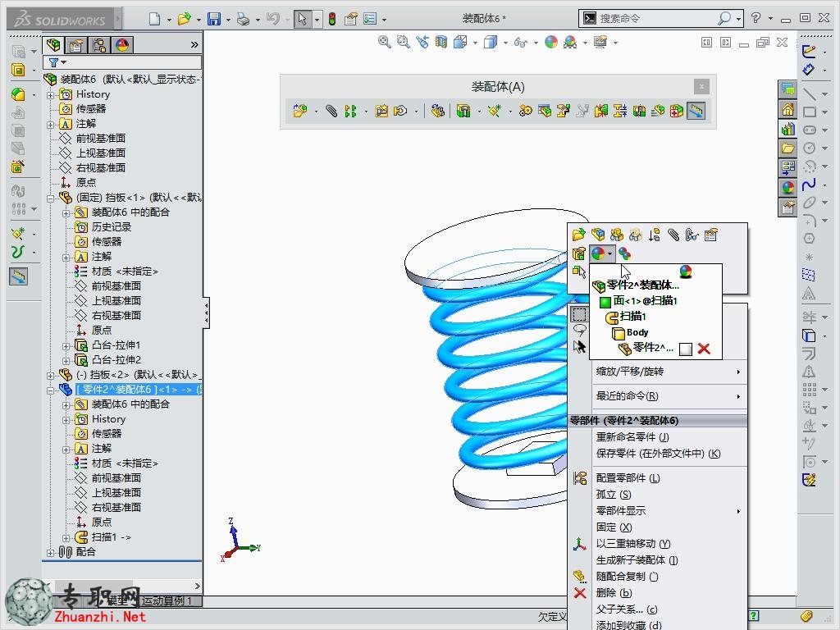The height and width of the screenshot is (630, 840).
Task: Click the View Mates paperclip-with-glasses icon
Action: click(692, 235)
